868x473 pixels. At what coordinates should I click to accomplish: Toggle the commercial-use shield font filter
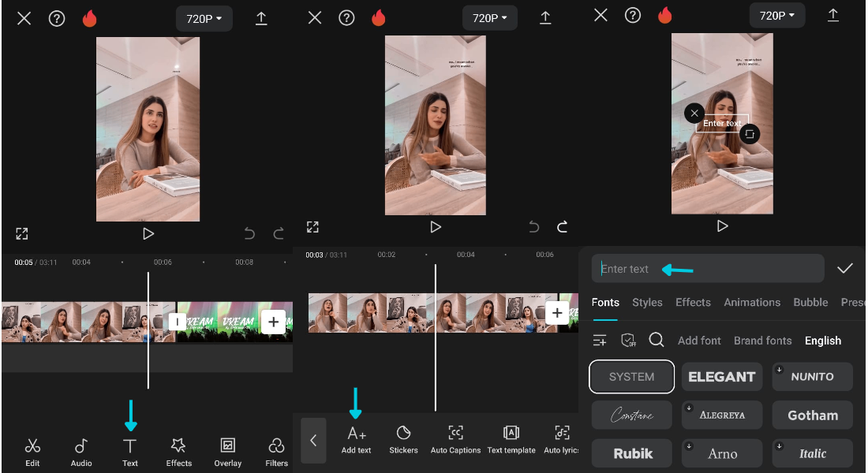pos(628,340)
